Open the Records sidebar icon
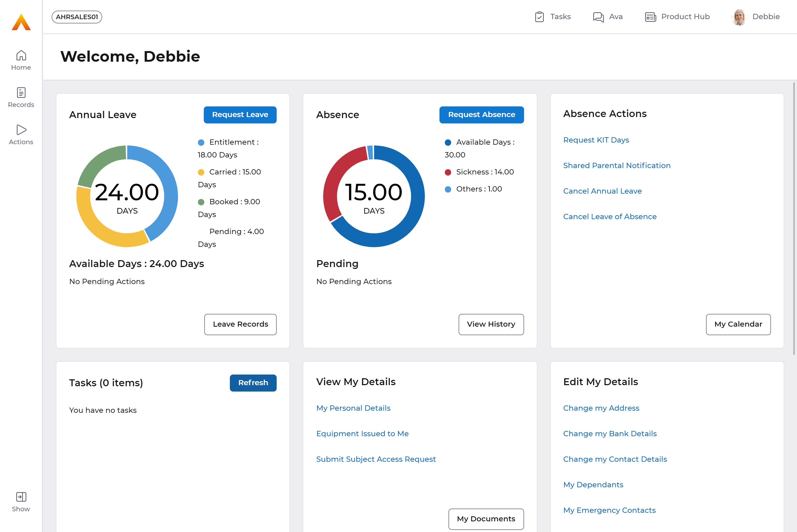This screenshot has width=797, height=532. click(21, 93)
